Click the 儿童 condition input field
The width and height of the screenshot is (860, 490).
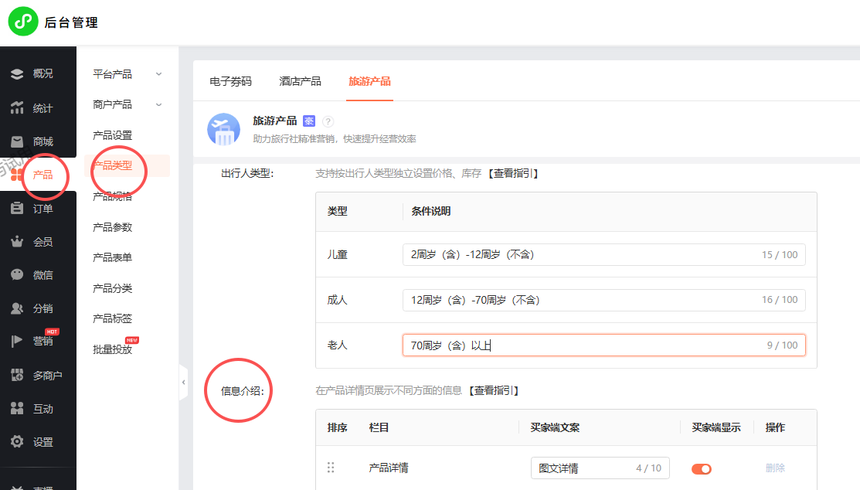pos(604,255)
